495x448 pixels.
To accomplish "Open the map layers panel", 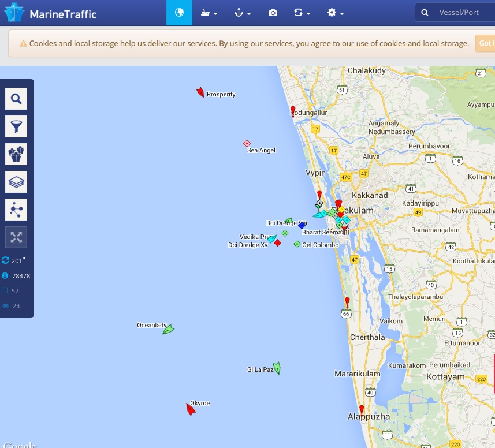I will click(16, 182).
